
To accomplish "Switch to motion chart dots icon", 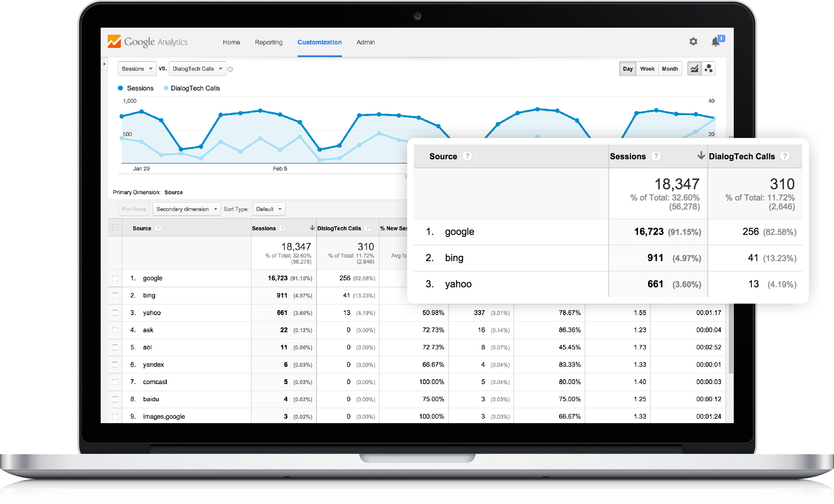I will (x=709, y=69).
